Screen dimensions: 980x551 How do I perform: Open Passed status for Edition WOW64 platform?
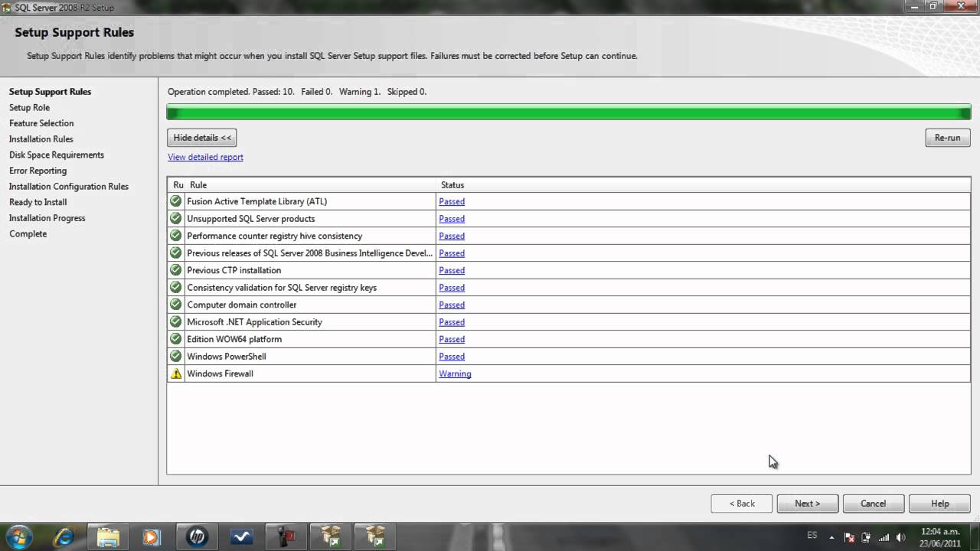pos(452,339)
